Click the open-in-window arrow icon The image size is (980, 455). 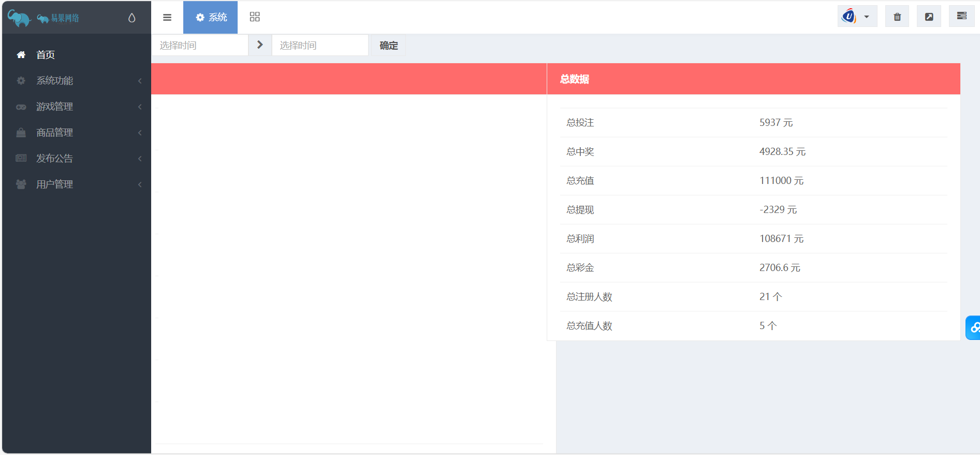coord(929,17)
